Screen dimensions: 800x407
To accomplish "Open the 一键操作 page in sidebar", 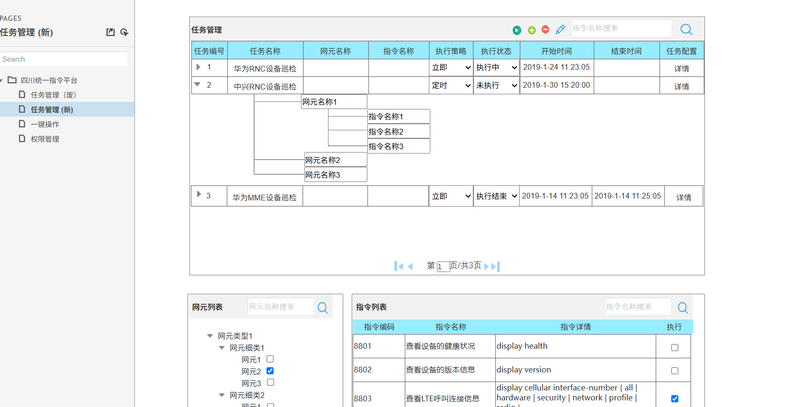I will tap(45, 124).
